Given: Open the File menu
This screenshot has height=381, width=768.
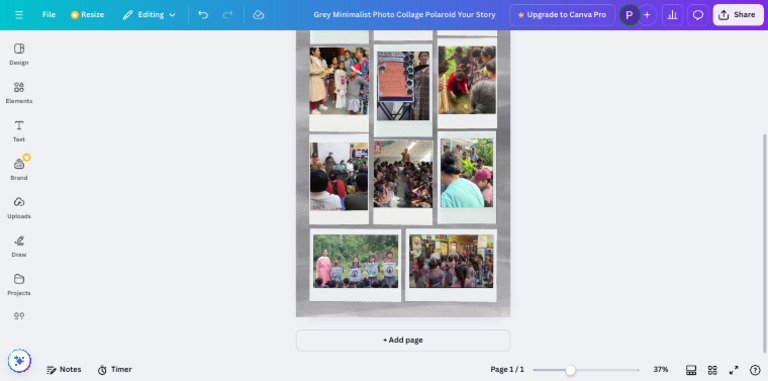Looking at the screenshot, I should point(48,15).
